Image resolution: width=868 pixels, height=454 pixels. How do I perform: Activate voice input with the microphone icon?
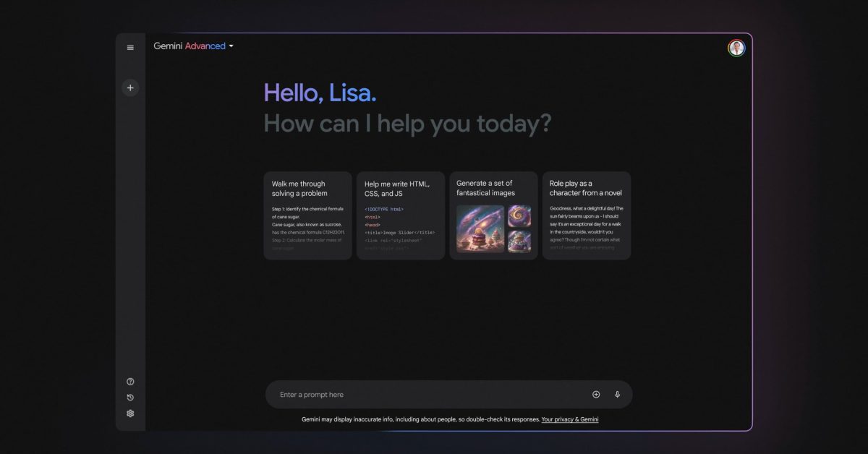click(617, 394)
